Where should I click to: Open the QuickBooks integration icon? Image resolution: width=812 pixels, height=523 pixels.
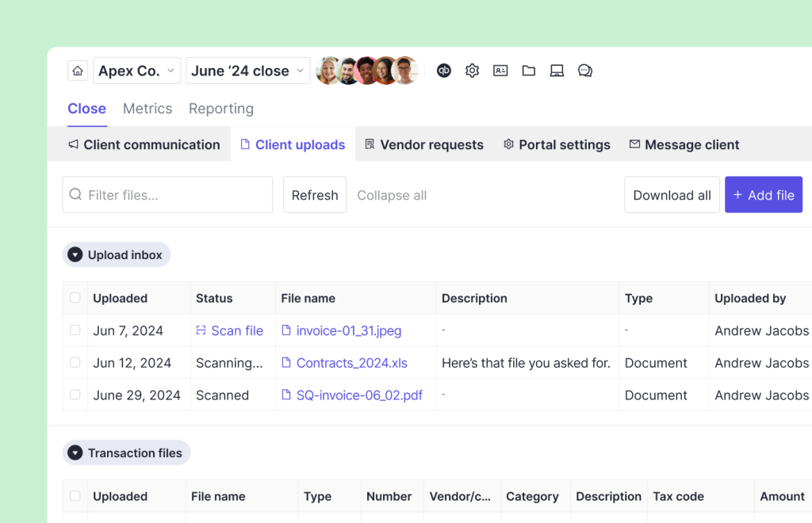444,71
